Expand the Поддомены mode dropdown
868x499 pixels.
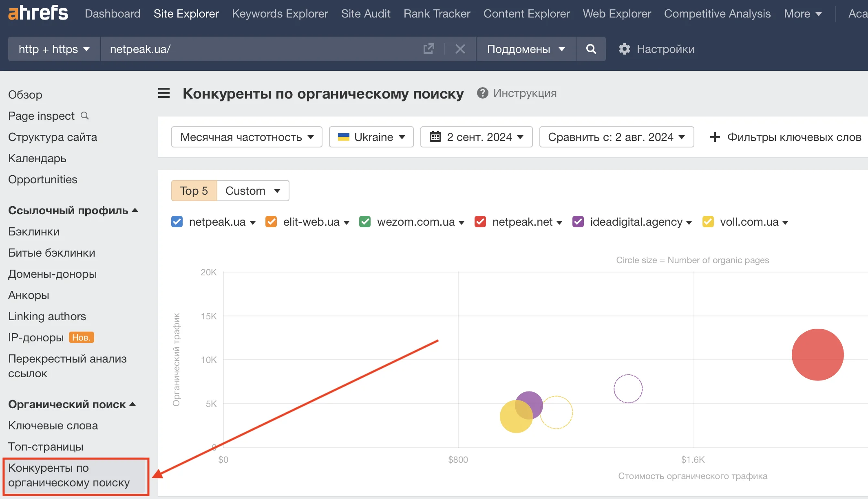526,49
